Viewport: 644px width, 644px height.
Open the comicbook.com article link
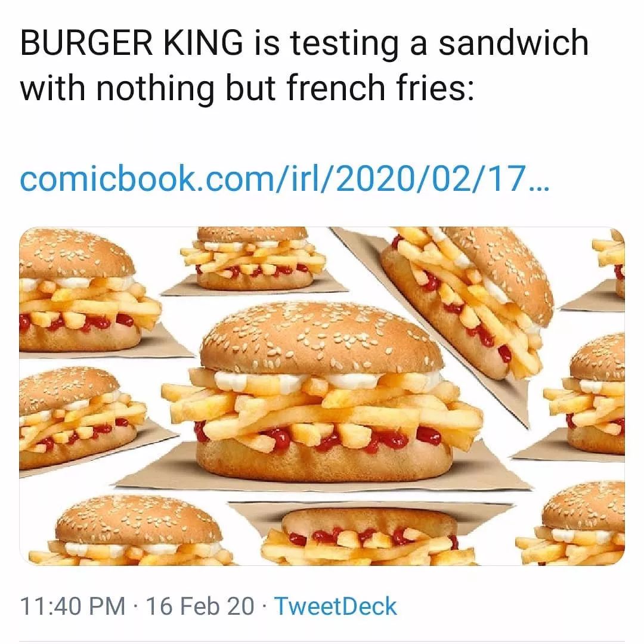(284, 178)
